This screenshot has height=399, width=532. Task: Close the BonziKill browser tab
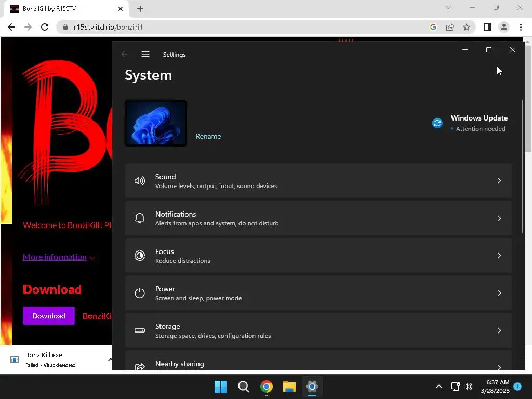121,9
